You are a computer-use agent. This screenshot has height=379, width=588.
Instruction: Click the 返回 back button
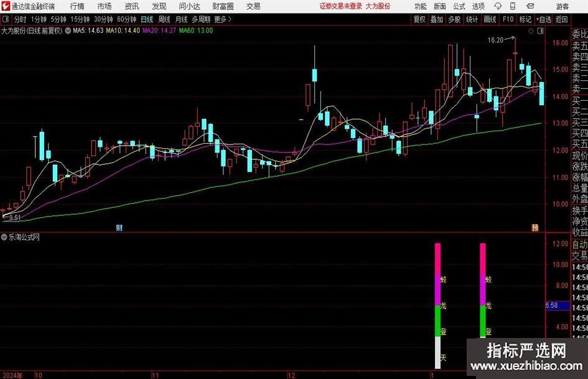point(561,19)
